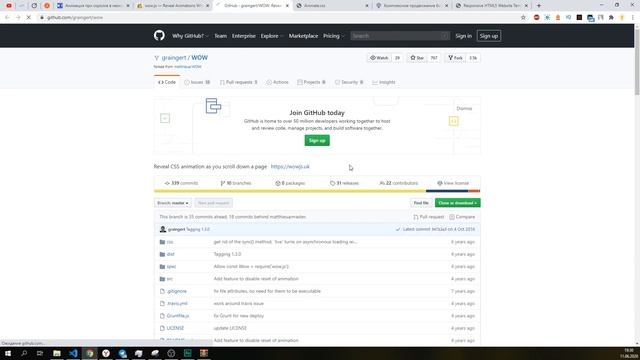Open the src folder

pos(169,279)
